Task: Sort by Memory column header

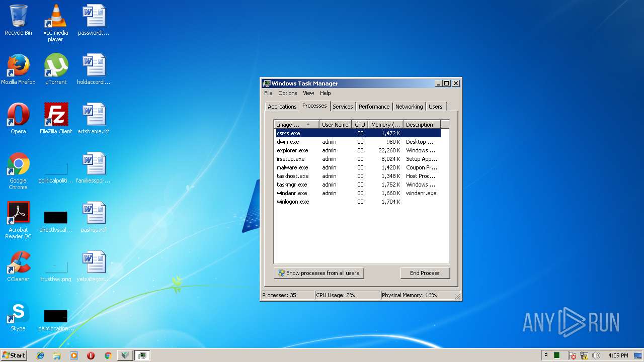Action: pos(385,124)
